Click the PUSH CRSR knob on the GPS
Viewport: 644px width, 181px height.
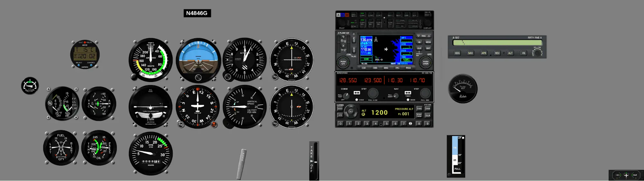coord(426,62)
